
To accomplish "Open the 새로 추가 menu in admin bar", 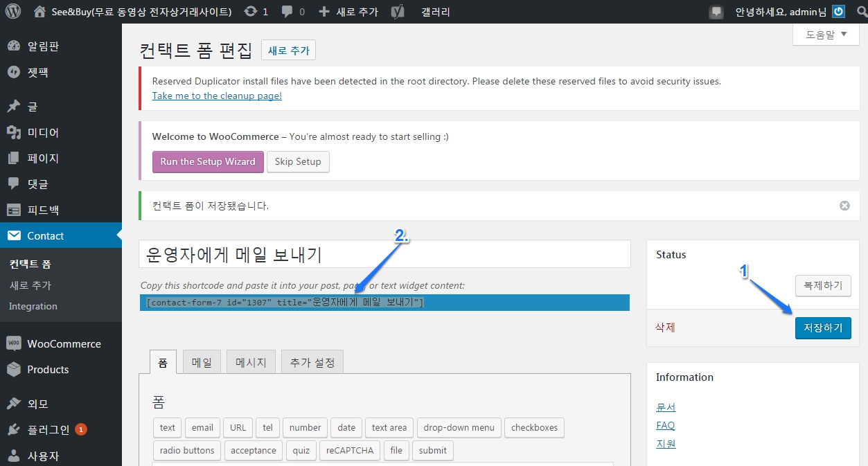I will point(348,12).
